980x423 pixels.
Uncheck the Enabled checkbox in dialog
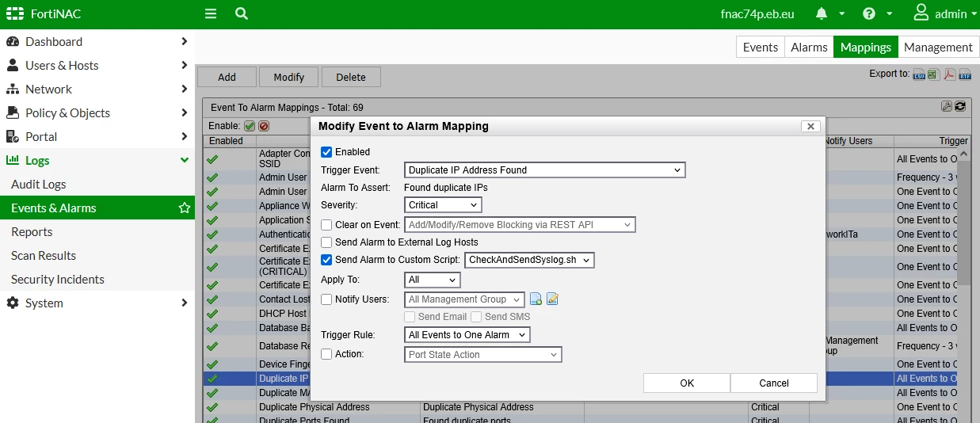326,152
